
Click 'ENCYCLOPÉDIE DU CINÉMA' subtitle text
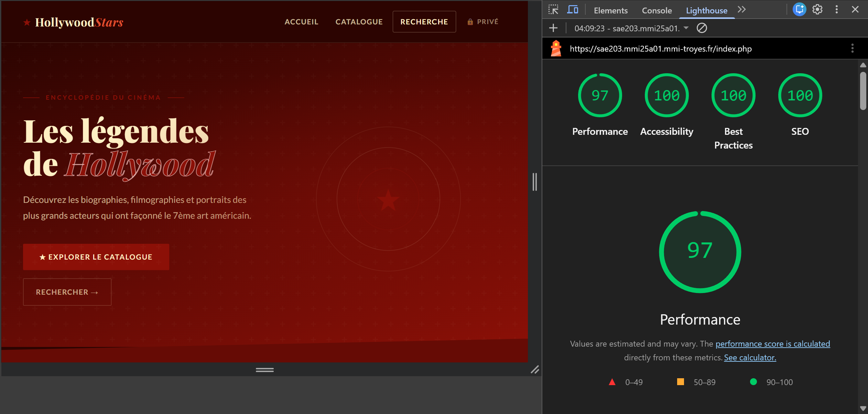[104, 98]
